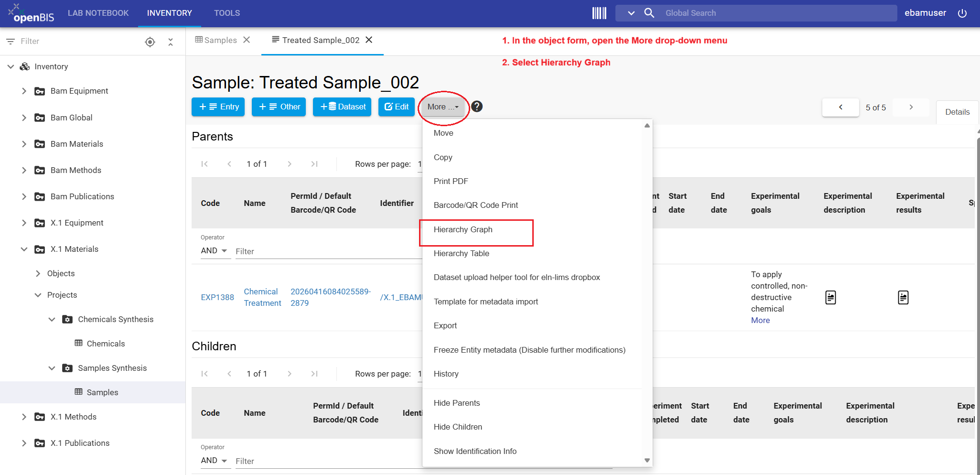Open the EXP1388 parent link

(x=217, y=297)
